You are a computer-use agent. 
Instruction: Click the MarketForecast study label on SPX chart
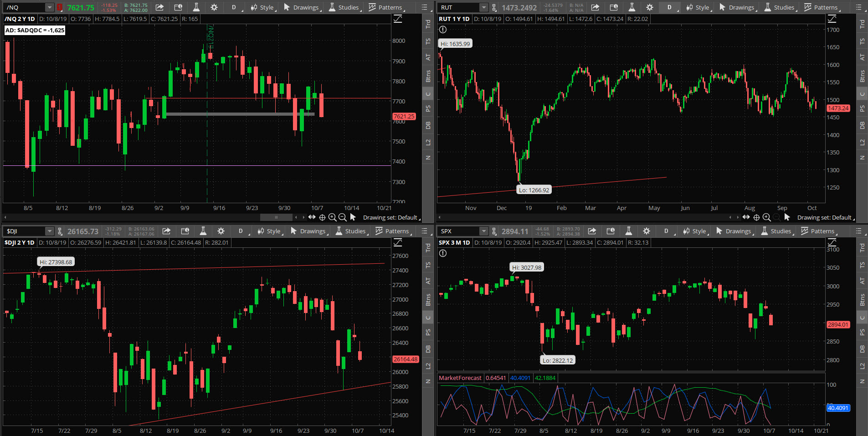coord(460,378)
